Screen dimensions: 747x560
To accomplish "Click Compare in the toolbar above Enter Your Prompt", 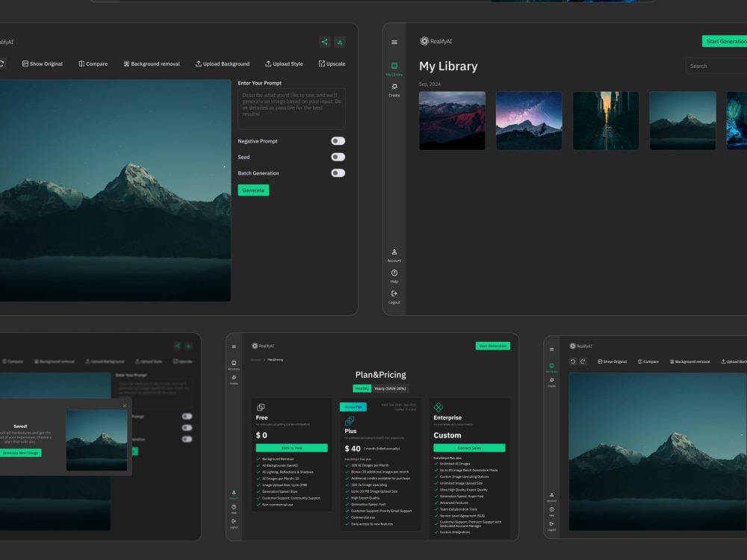I will click(93, 63).
